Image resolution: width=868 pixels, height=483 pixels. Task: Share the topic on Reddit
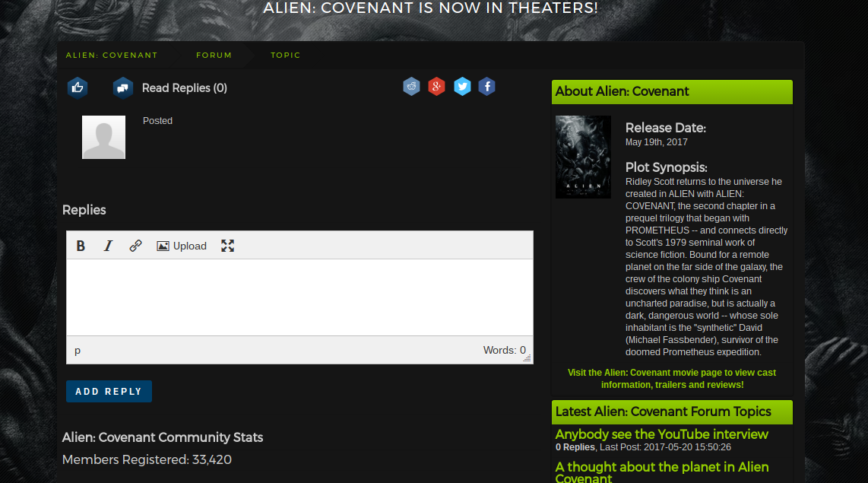pyautogui.click(x=411, y=87)
